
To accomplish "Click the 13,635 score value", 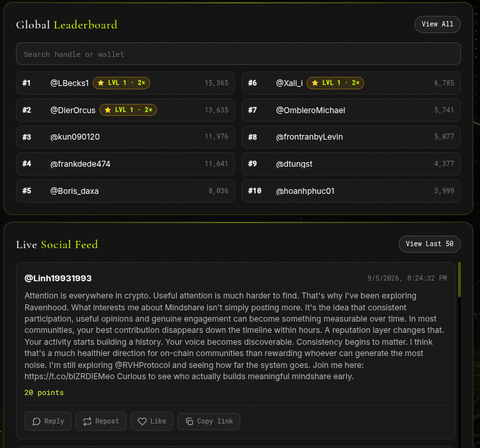I will click(216, 110).
